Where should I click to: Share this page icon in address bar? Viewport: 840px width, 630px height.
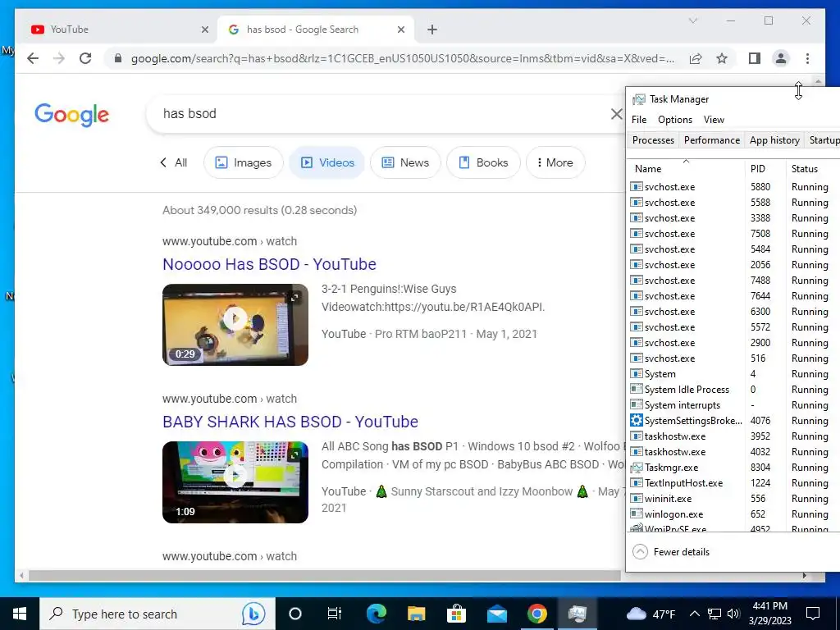click(696, 58)
